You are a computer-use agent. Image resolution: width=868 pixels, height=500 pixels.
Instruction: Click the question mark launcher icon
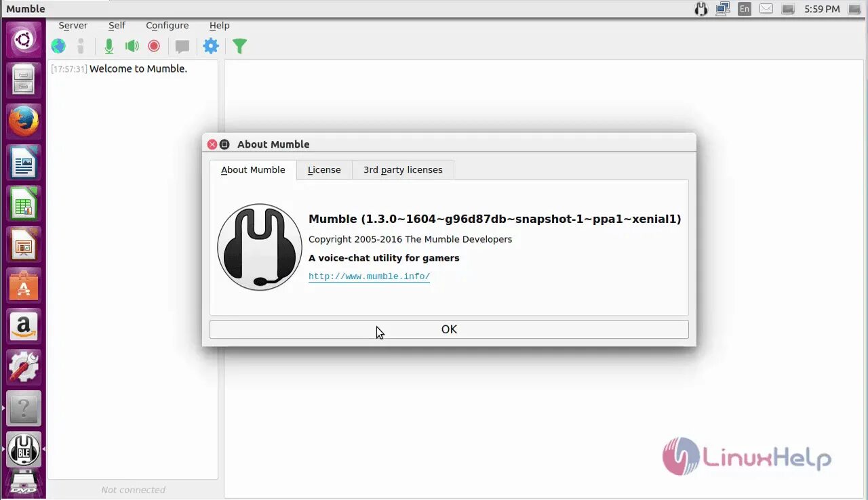pos(24,409)
